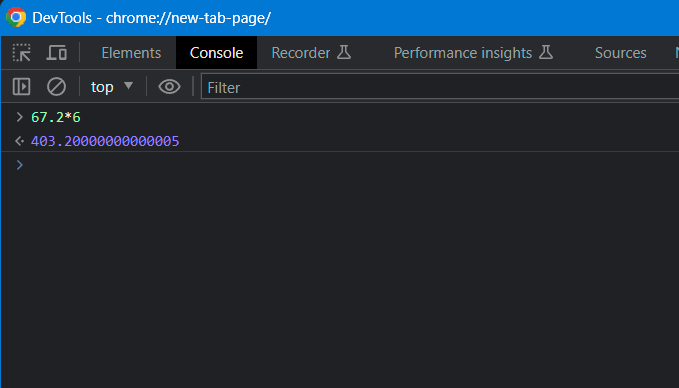Focus the Filter text field
Viewport: 679px width, 388px height.
pyautogui.click(x=440, y=87)
